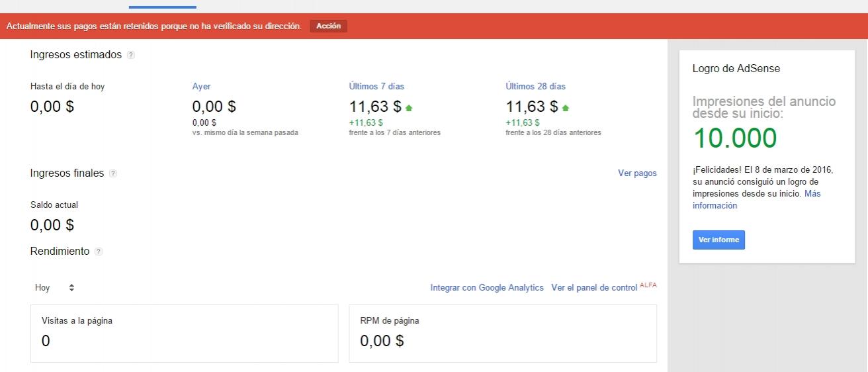
Task: Click the Acción button in red banner
Action: 328,26
